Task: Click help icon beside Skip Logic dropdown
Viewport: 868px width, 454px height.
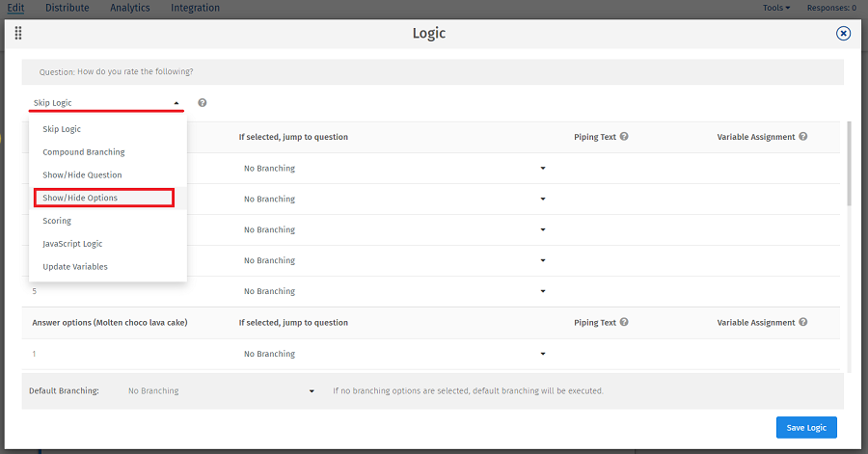Action: [x=203, y=103]
